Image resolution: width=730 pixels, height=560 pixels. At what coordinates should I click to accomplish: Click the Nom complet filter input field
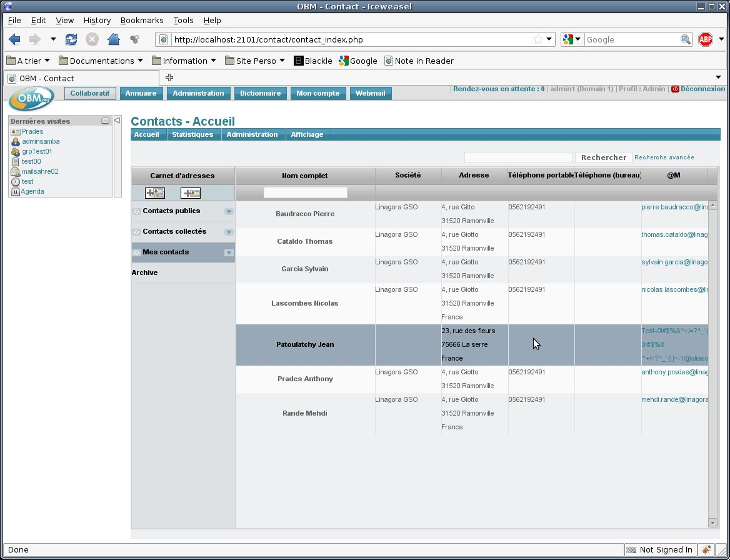(305, 192)
